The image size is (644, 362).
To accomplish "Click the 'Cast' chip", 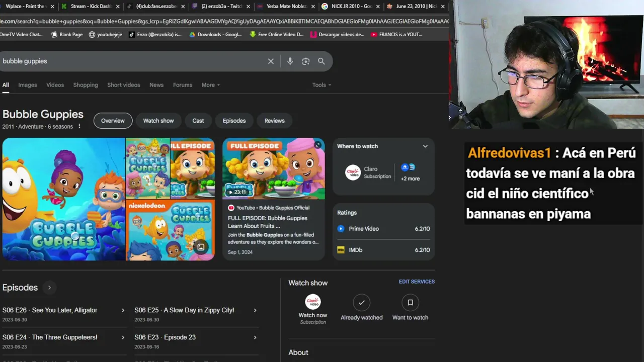I will point(198,121).
